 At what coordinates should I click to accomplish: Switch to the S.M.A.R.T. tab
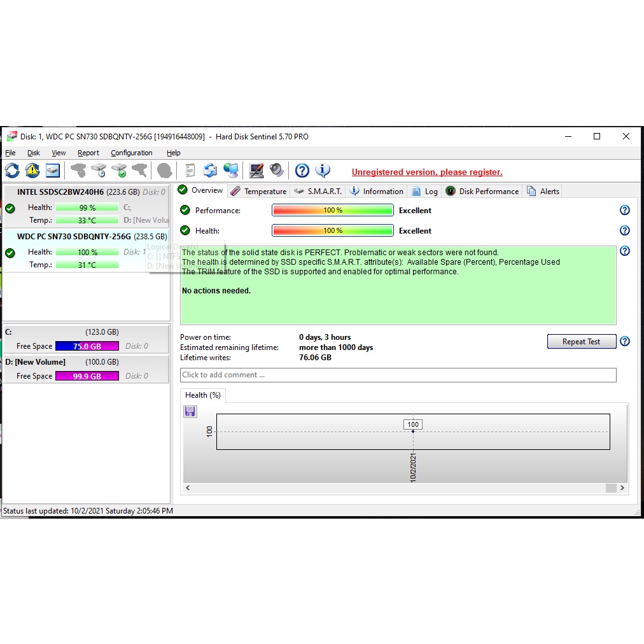(318, 191)
